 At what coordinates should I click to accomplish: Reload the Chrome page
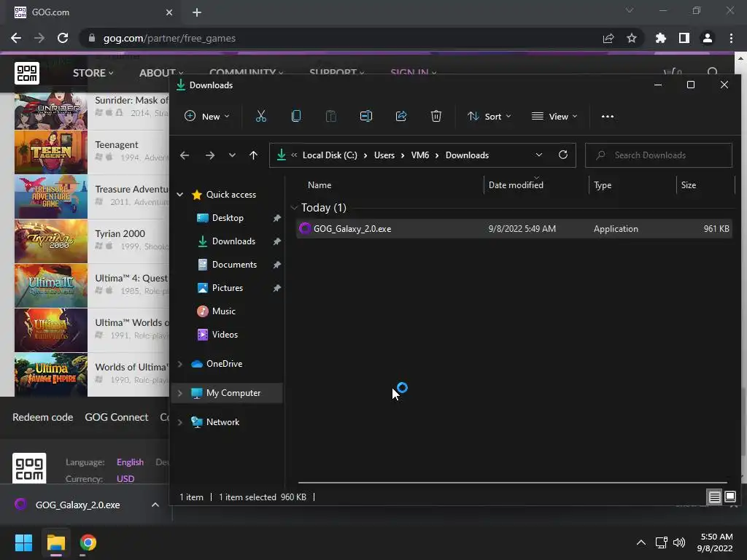(x=63, y=38)
